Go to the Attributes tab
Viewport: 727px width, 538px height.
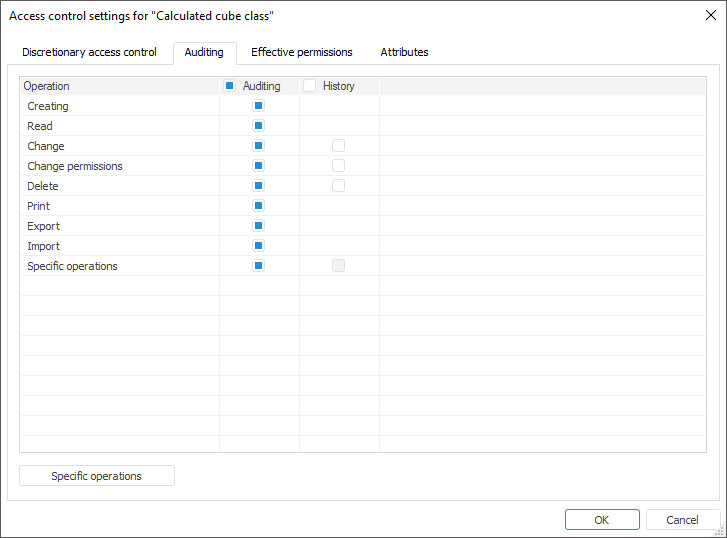[x=404, y=52]
